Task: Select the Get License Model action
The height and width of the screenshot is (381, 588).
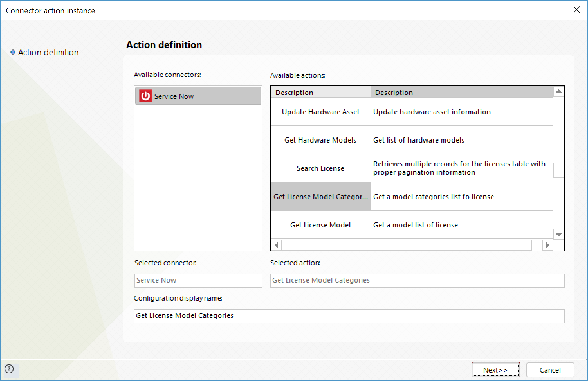Action: (321, 225)
